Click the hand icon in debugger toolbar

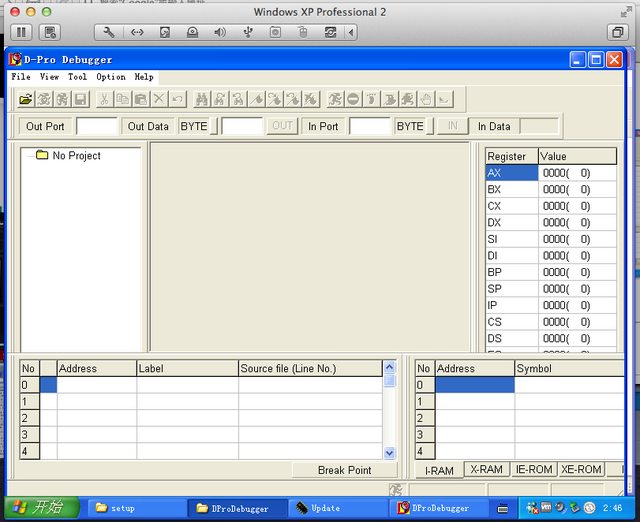tap(426, 99)
